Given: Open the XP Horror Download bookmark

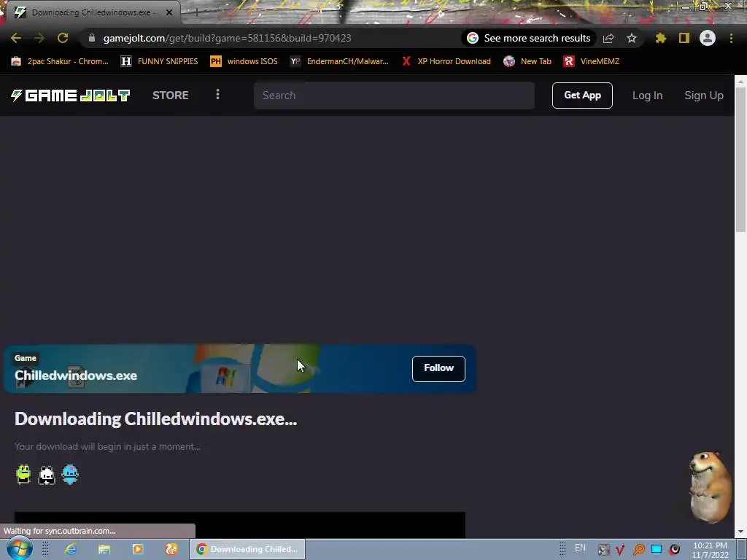Looking at the screenshot, I should 446,61.
